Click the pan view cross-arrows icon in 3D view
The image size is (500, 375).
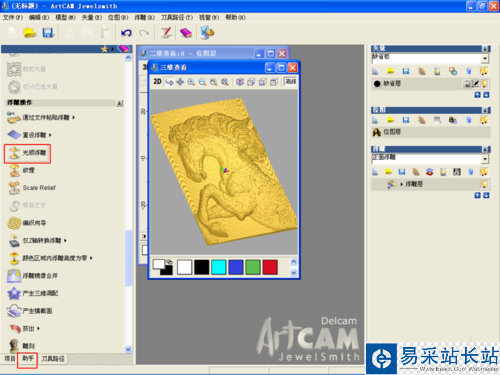[x=180, y=82]
